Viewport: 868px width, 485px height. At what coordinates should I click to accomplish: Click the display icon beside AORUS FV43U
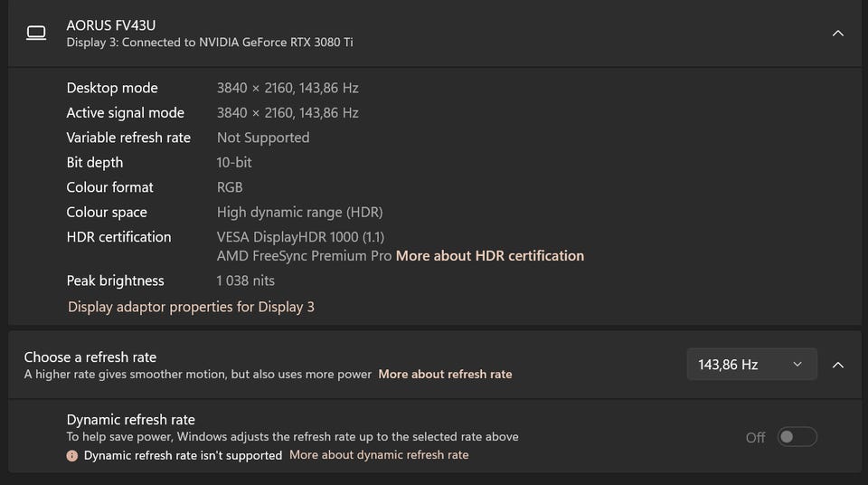pos(36,33)
